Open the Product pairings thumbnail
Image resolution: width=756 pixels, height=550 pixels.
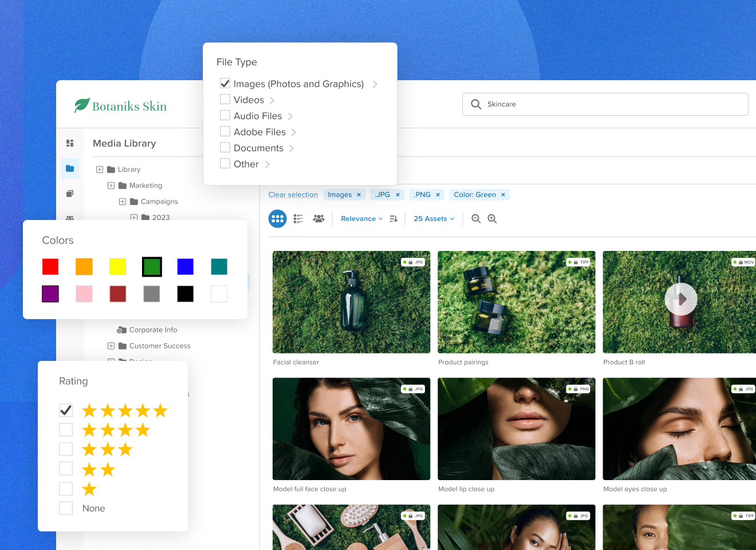tap(517, 302)
